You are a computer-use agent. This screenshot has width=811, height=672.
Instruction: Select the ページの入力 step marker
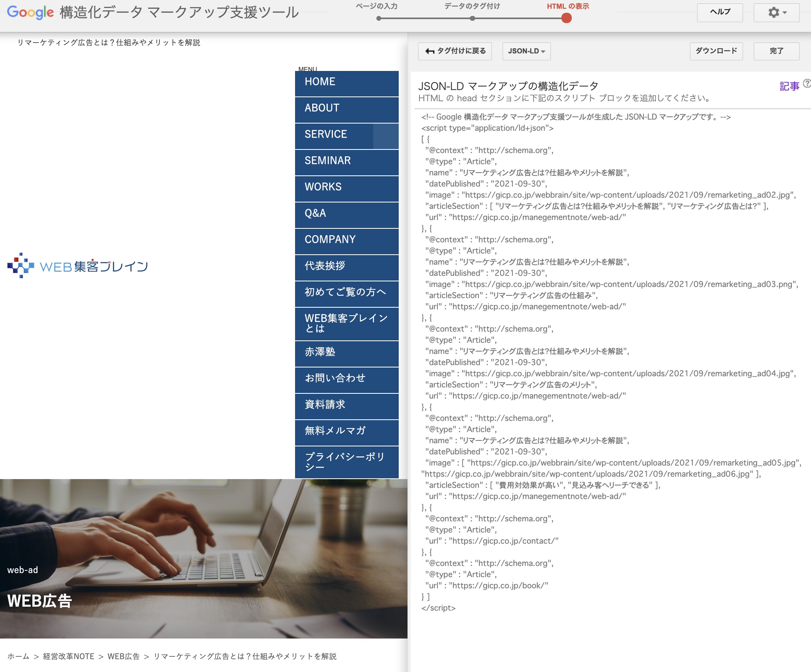[378, 18]
